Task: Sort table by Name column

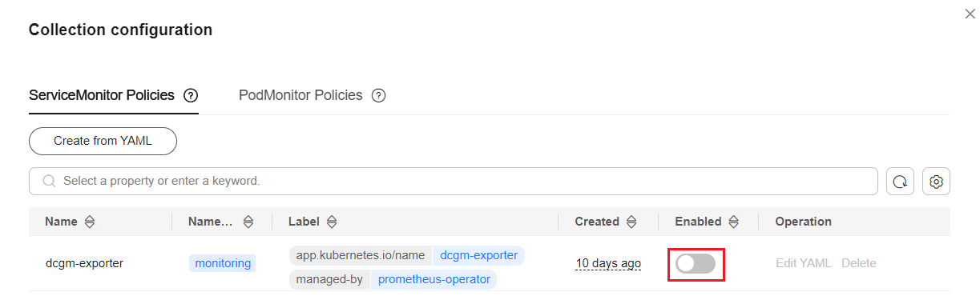Action: point(89,222)
